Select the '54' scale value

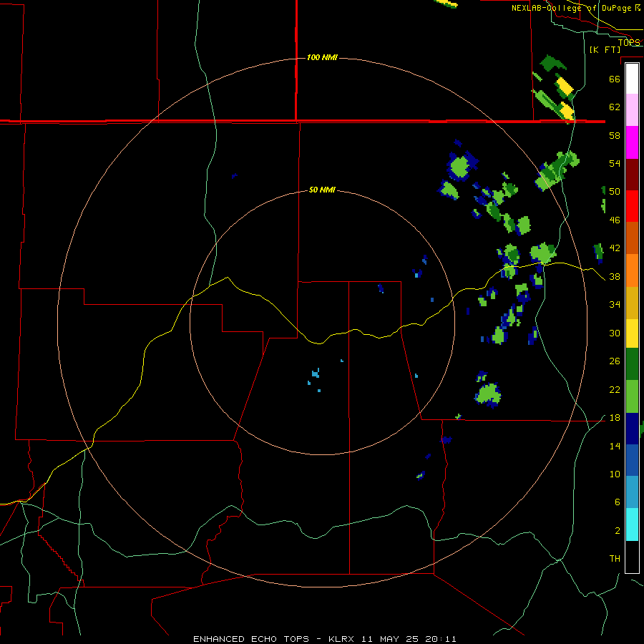coord(615,163)
